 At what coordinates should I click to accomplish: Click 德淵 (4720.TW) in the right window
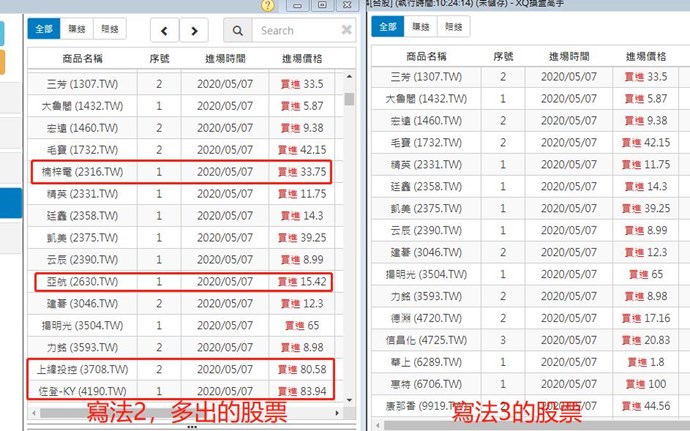coord(426,318)
